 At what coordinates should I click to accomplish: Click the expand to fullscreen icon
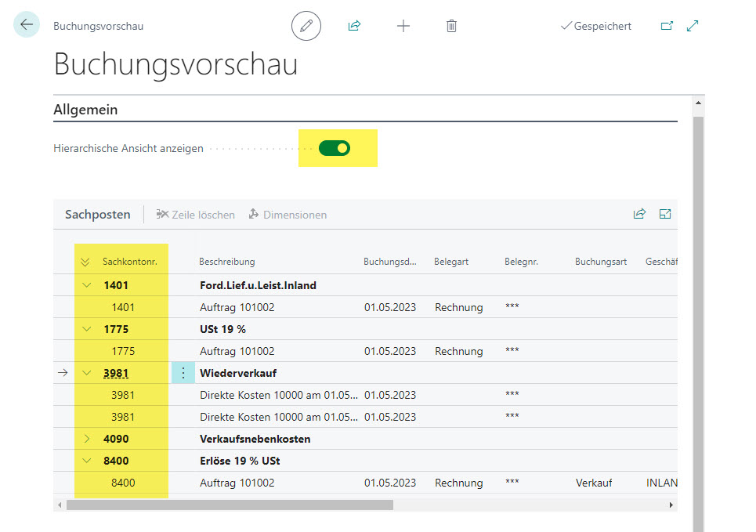693,26
